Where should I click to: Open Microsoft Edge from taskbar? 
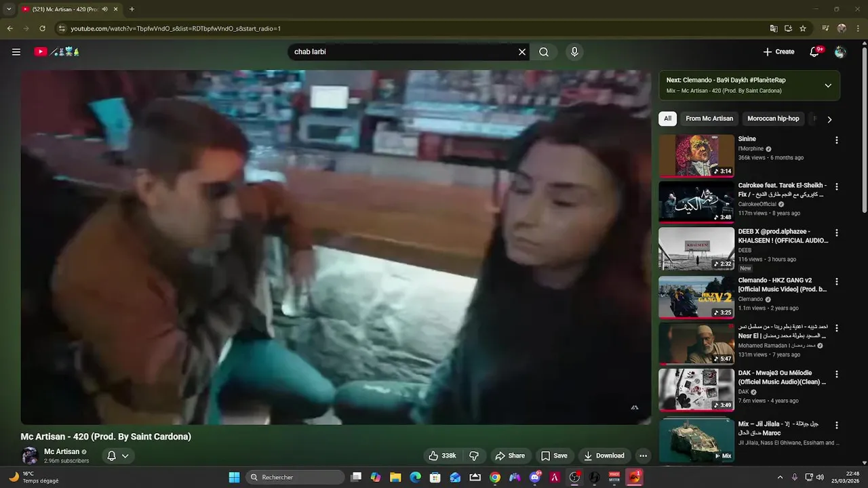415,477
